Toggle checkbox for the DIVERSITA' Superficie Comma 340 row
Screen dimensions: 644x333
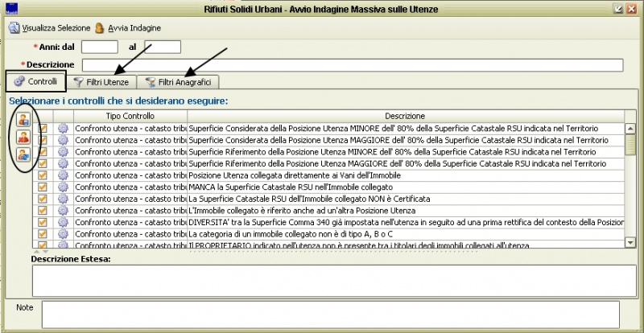43,222
